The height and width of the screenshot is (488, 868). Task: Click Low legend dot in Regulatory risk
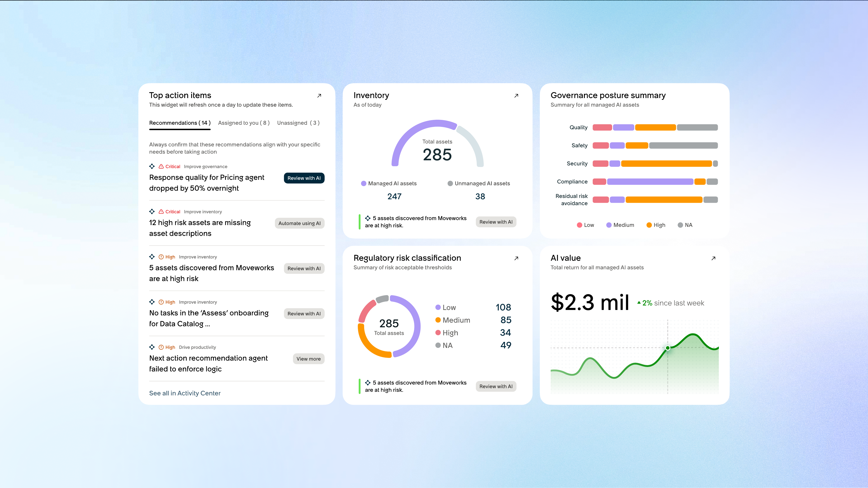click(438, 307)
